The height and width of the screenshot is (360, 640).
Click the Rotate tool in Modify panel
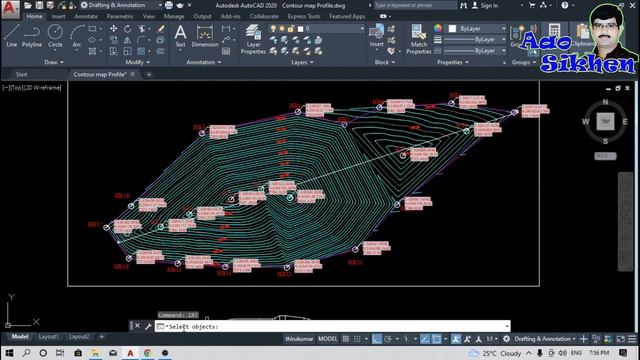[x=127, y=29]
